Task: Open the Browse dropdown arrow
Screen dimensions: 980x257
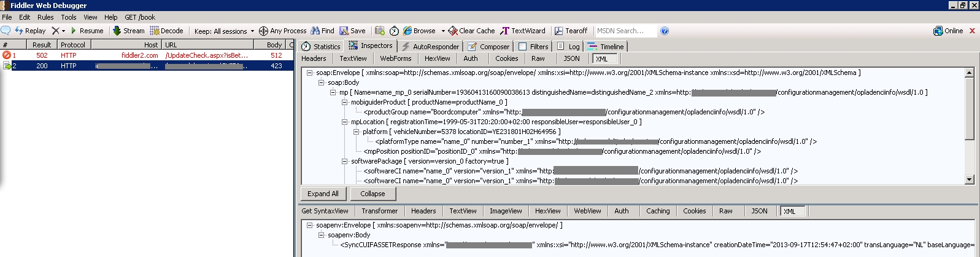Action: (x=443, y=31)
